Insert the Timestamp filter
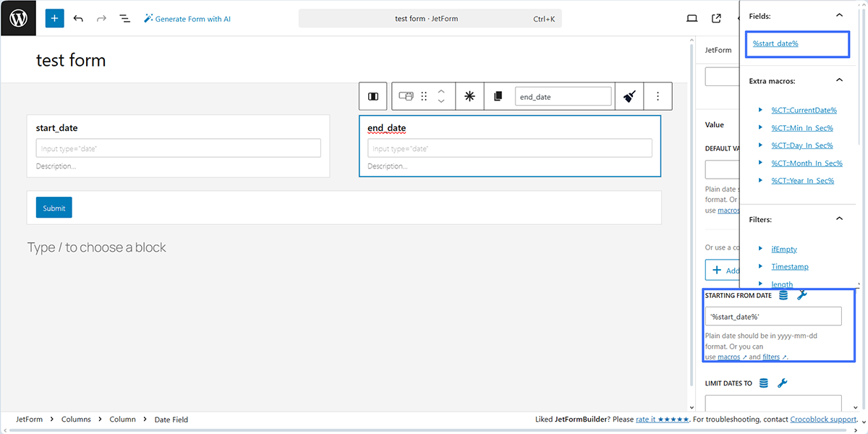 pyautogui.click(x=790, y=267)
